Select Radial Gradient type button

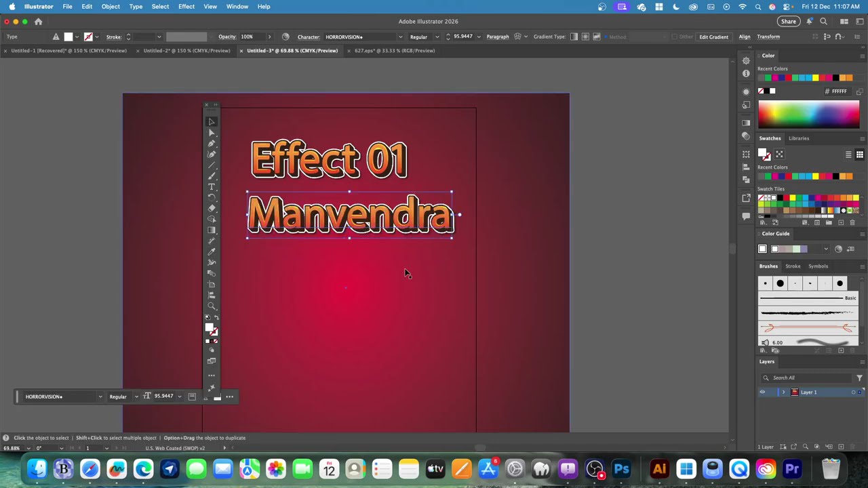click(x=585, y=37)
